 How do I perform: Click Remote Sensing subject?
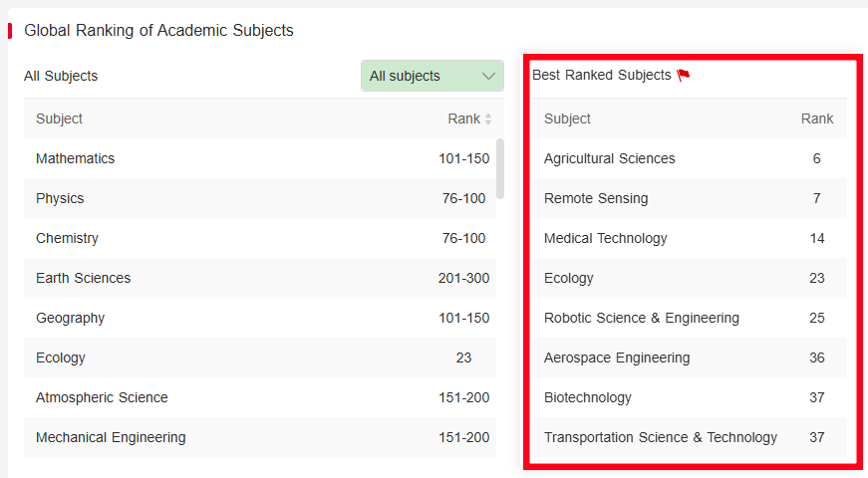point(596,198)
